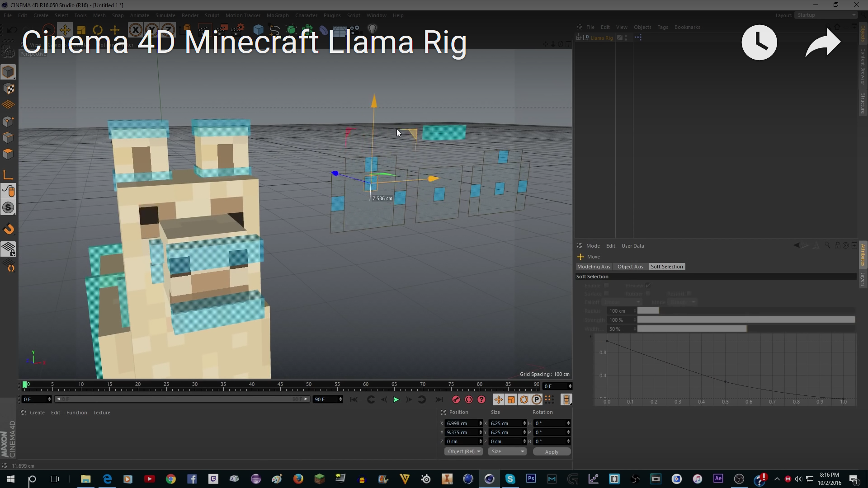868x488 pixels.
Task: Step current frame 0 F spinner right of timeline
Action: click(x=570, y=386)
